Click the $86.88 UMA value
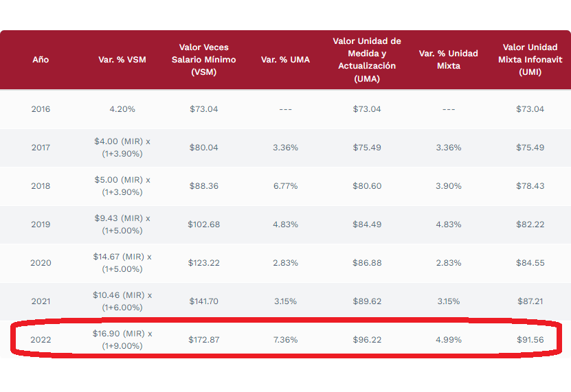The image size is (571, 392). (x=367, y=263)
